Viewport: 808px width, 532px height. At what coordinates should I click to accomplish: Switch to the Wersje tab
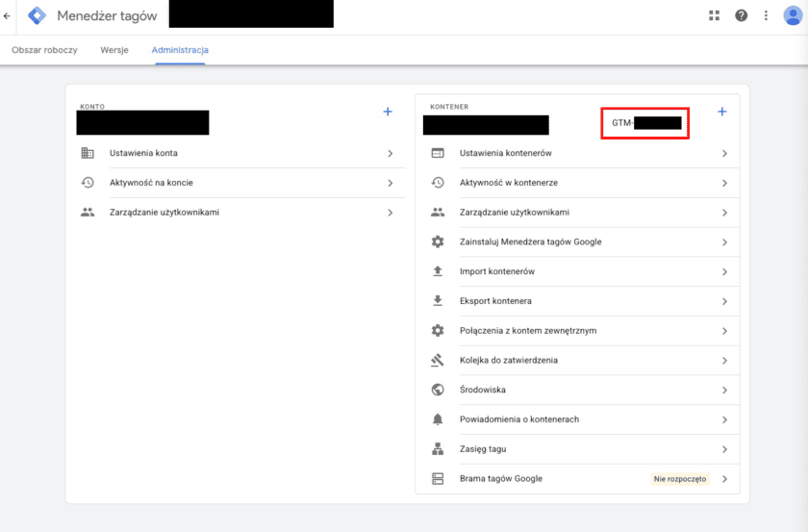point(114,50)
